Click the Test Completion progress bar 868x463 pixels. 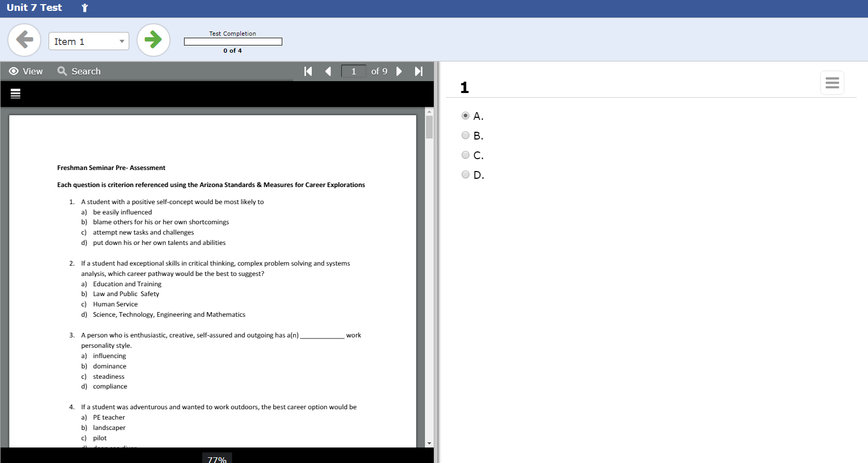click(233, 42)
